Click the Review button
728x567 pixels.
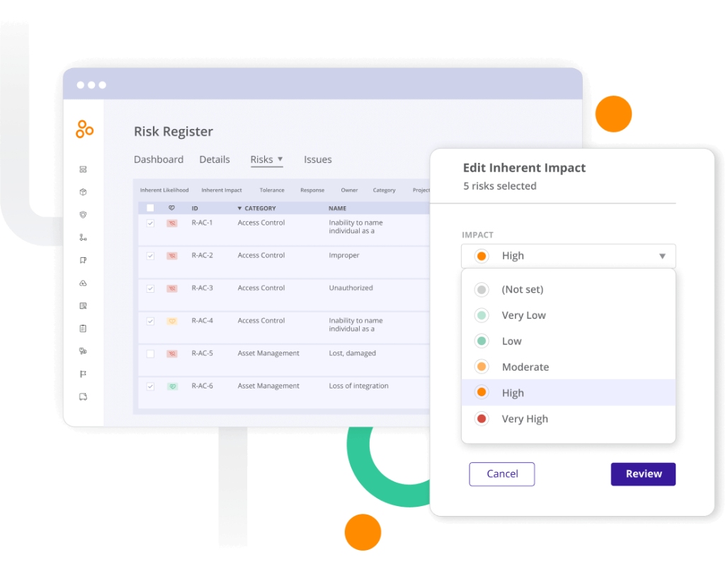(x=643, y=474)
